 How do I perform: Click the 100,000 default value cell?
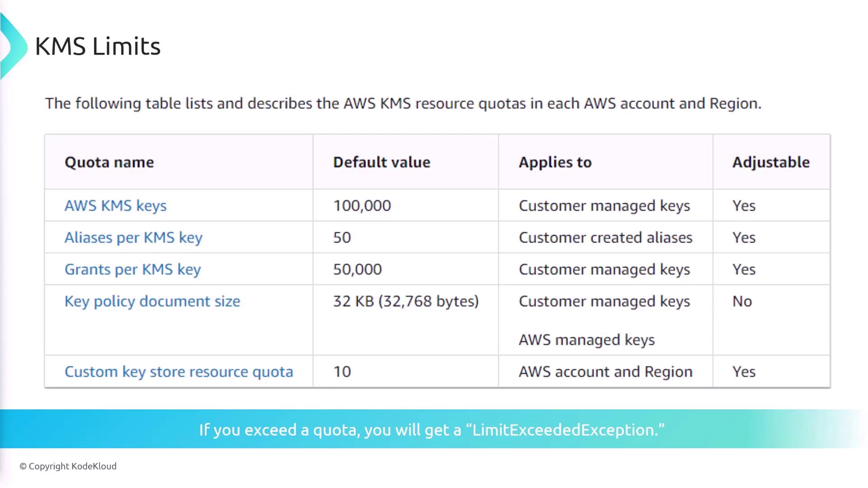(x=362, y=206)
